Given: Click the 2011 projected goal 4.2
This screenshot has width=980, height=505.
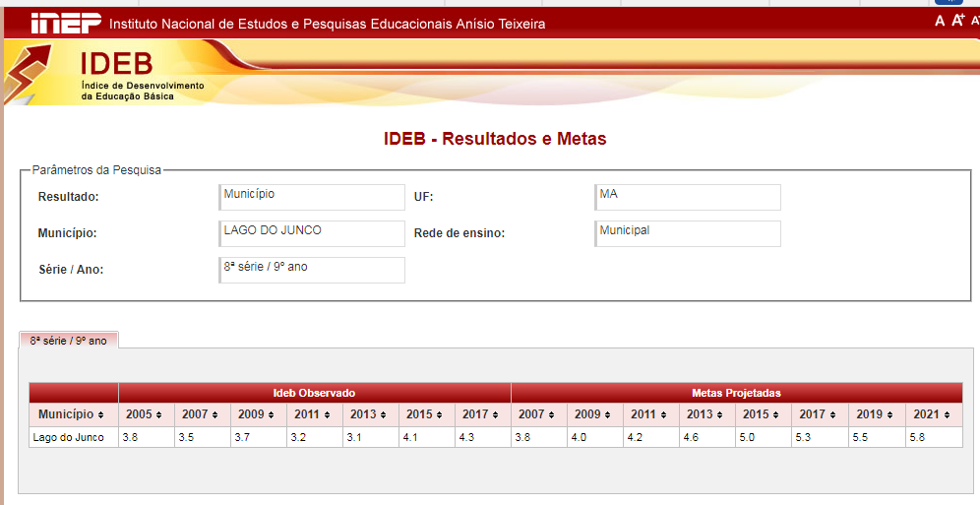Looking at the screenshot, I should click(x=651, y=437).
